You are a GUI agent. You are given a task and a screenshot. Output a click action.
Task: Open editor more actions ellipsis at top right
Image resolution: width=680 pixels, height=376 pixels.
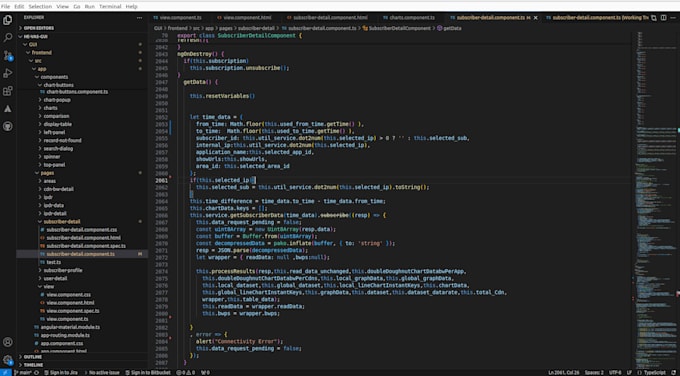tap(673, 18)
